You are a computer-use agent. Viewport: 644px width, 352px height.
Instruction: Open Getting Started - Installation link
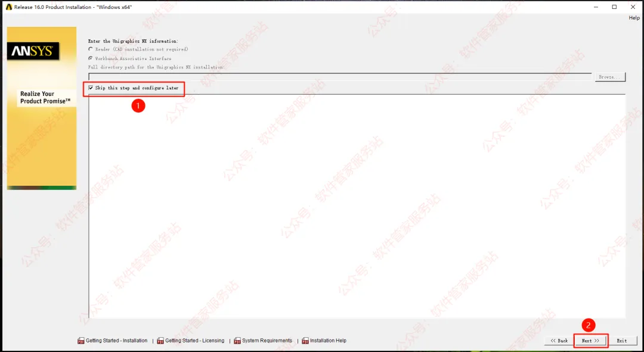[116, 341]
